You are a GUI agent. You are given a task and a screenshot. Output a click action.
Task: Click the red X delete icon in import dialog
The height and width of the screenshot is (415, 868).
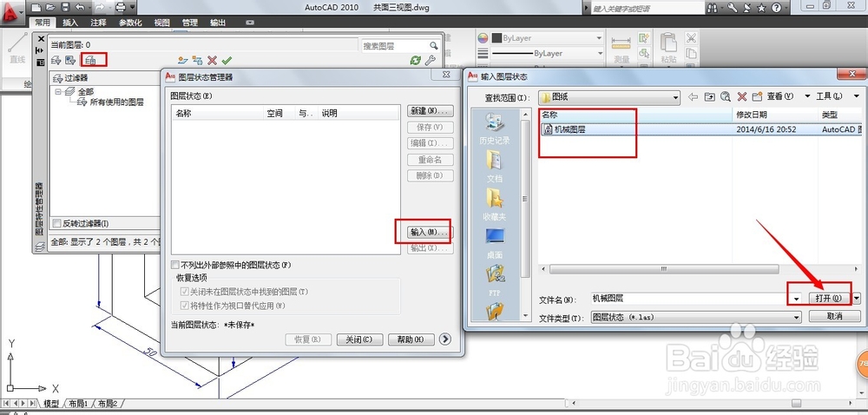[x=742, y=97]
